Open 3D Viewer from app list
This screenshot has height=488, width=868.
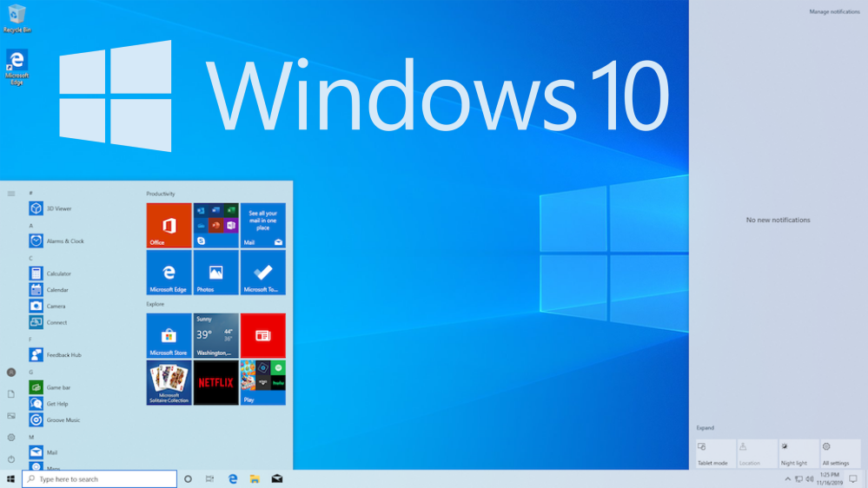click(x=50, y=208)
